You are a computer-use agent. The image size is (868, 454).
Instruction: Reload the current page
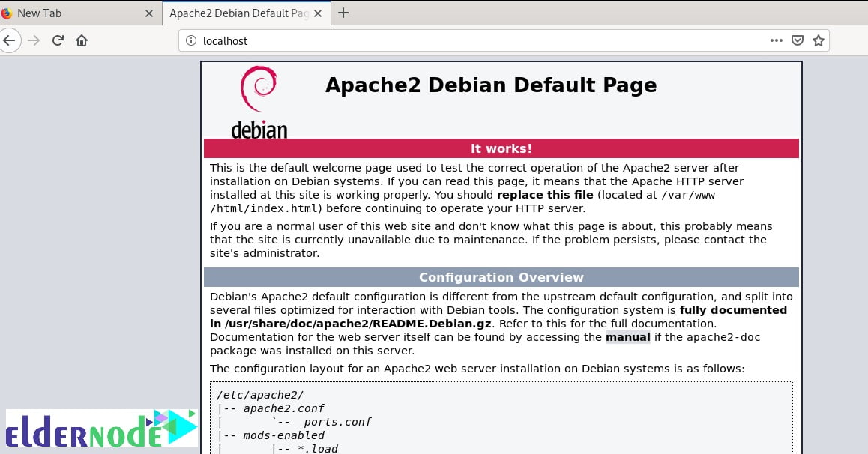(x=58, y=40)
